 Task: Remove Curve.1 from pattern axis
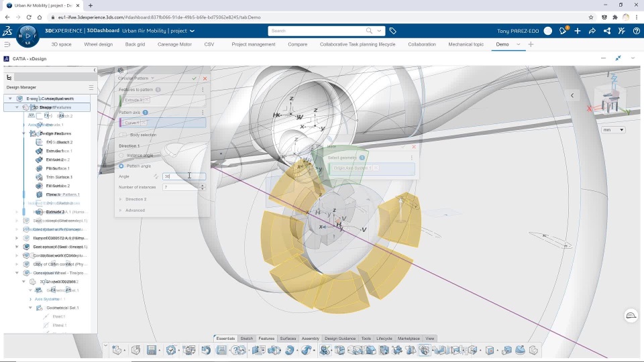pos(144,123)
